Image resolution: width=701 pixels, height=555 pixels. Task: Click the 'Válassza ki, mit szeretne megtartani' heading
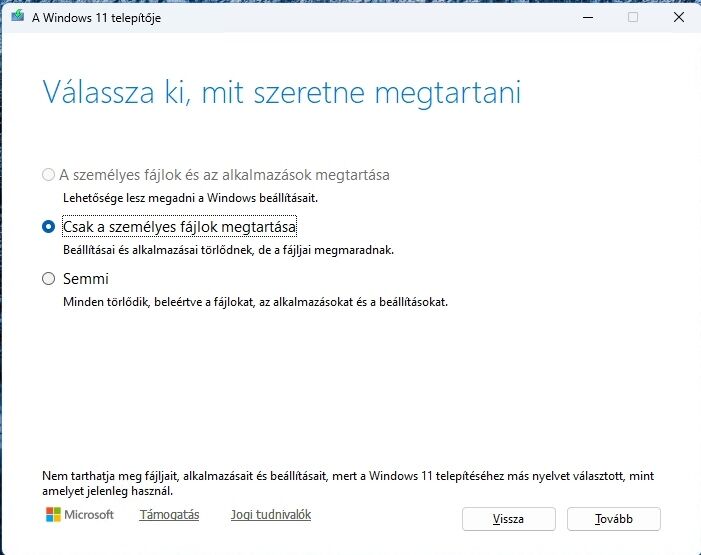282,93
